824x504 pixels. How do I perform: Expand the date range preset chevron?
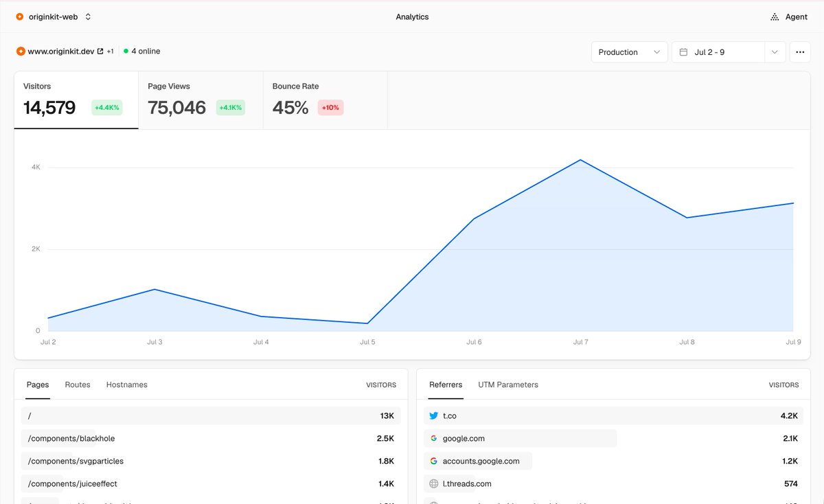pyautogui.click(x=775, y=52)
